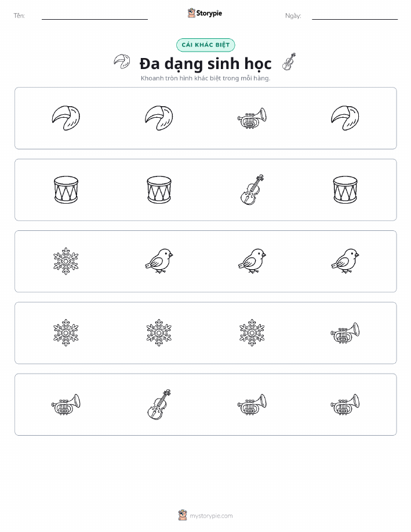Screen dimensions: 411x532
Task: Click the trumpet in the toucan row
Action: pyautogui.click(x=252, y=118)
